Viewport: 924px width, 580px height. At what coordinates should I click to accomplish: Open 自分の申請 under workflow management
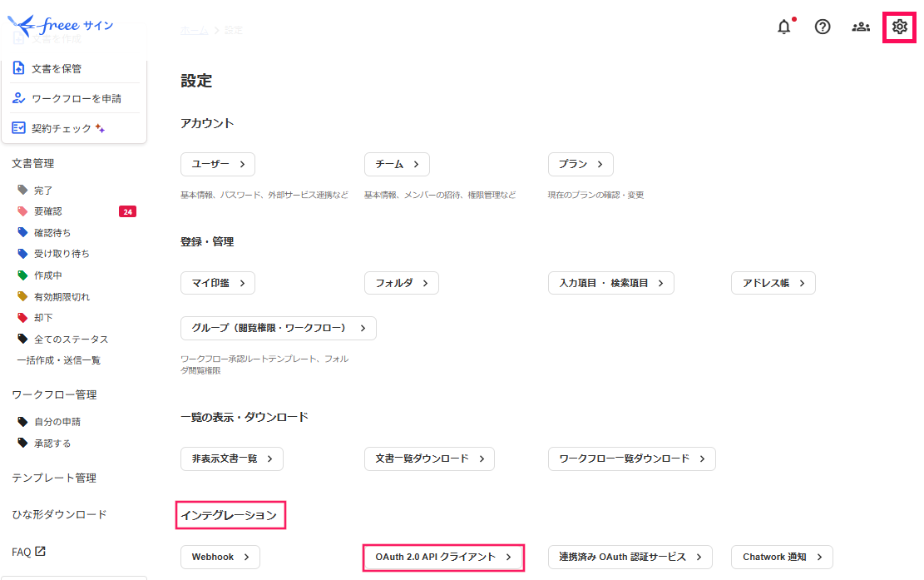tap(57, 422)
